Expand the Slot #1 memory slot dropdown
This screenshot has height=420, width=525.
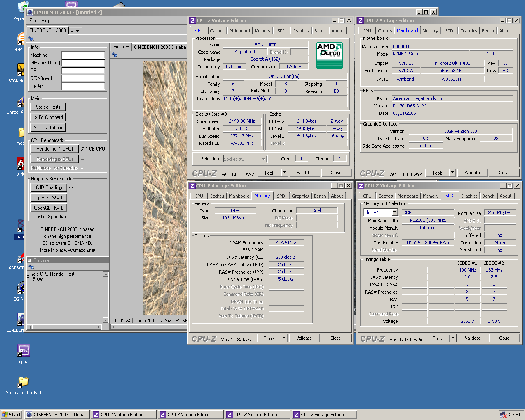[x=395, y=212]
